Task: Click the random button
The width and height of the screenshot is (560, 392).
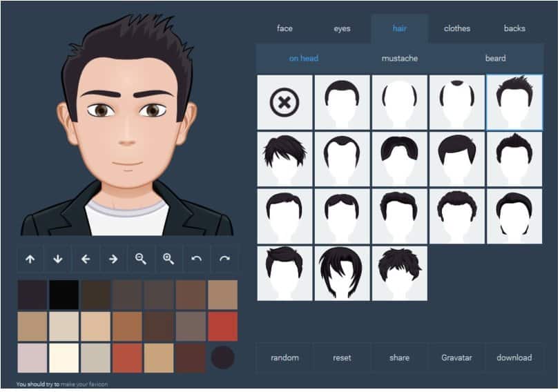Action: point(284,357)
